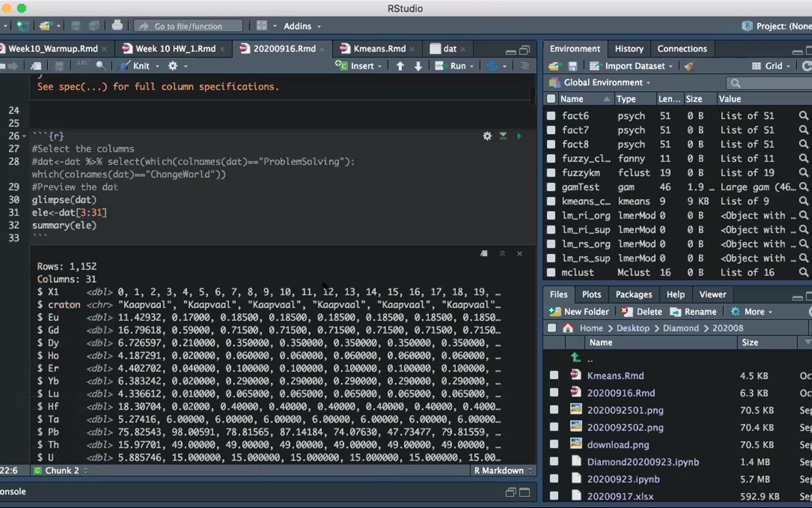
Task: Check the 2020092501.png file checkbox
Action: (554, 410)
